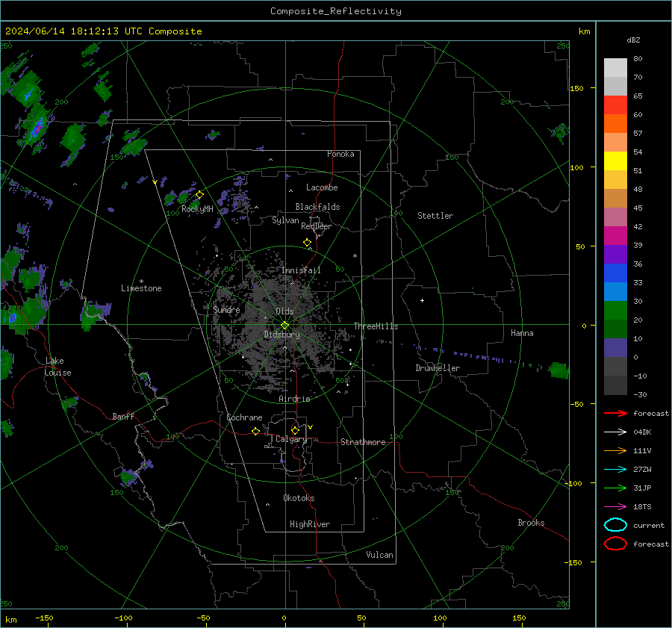Image resolution: width=672 pixels, height=628 pixels.
Task: Click the yellow diamond marker above Calgary label
Action: (x=295, y=430)
